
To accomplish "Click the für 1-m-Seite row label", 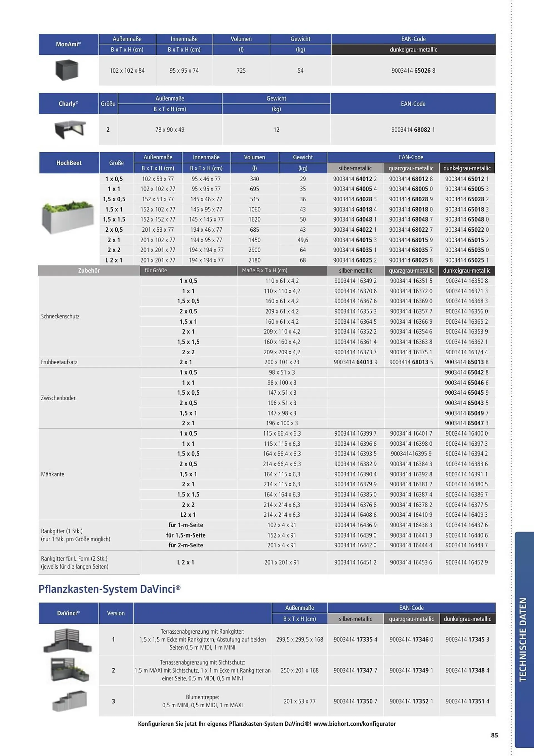I will [186, 525].
